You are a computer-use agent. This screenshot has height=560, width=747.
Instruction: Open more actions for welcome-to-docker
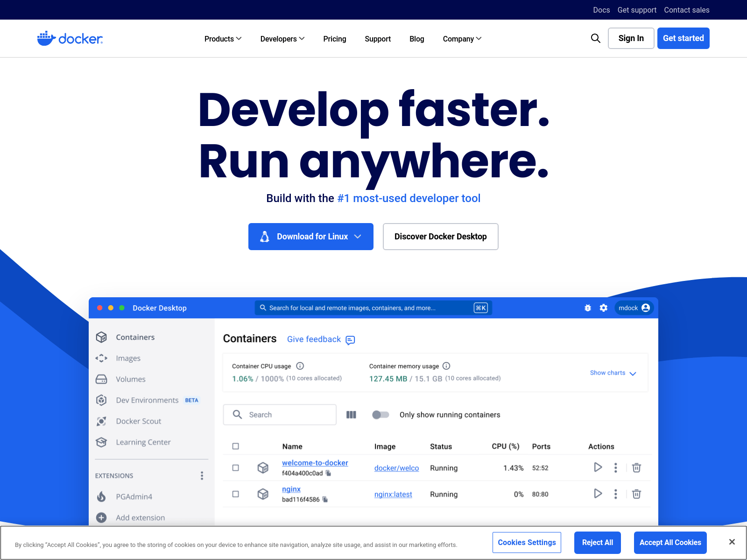pyautogui.click(x=616, y=468)
